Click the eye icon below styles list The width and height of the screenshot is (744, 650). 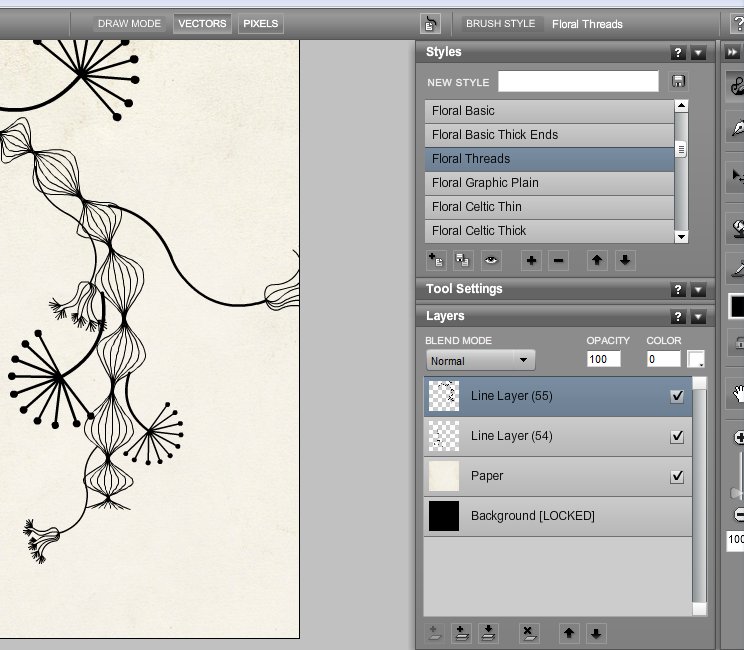[491, 260]
